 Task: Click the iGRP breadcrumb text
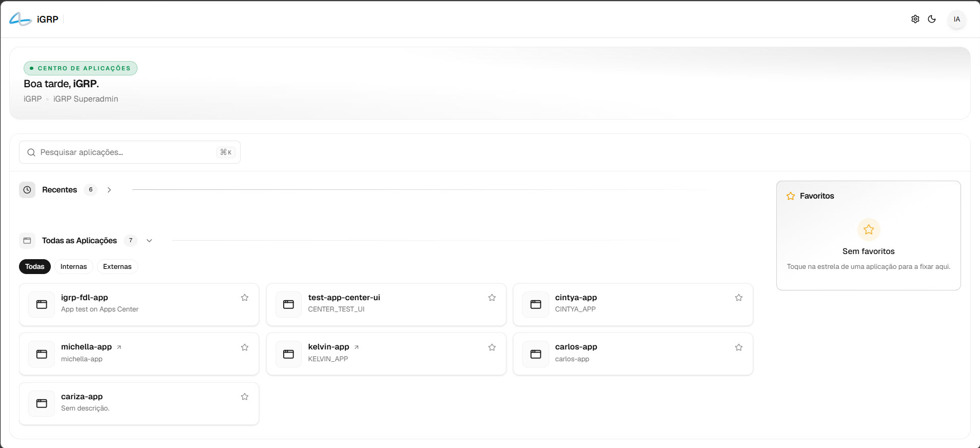33,99
